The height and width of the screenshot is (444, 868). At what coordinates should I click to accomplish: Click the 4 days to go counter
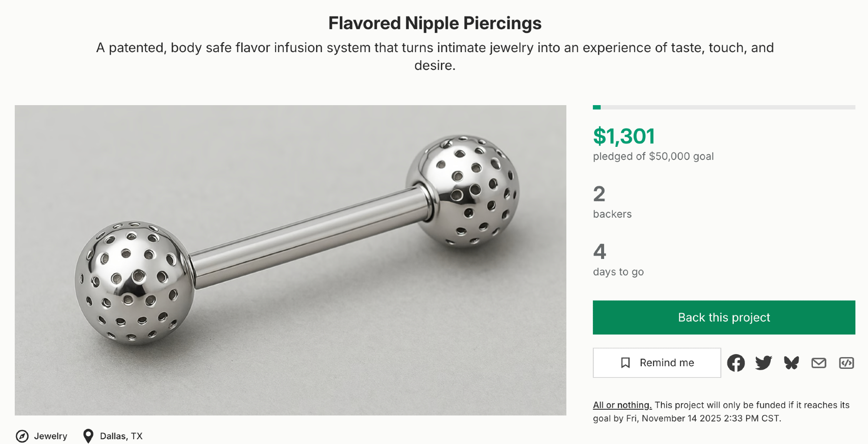point(599,252)
